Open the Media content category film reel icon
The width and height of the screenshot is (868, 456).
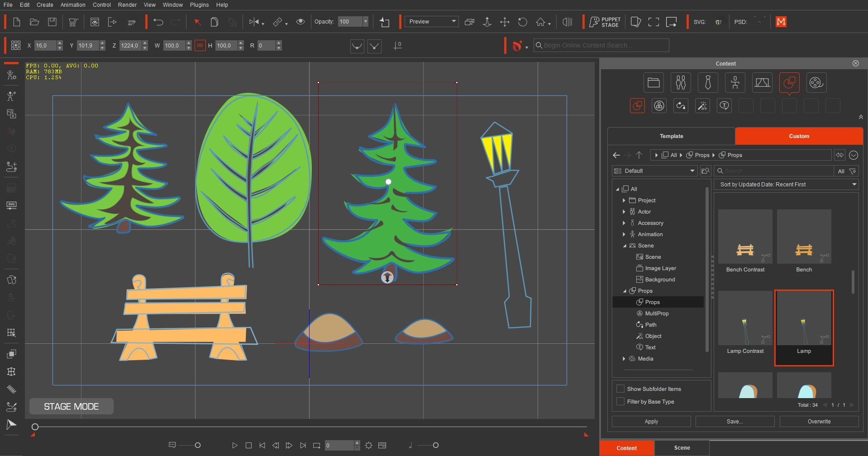click(816, 82)
